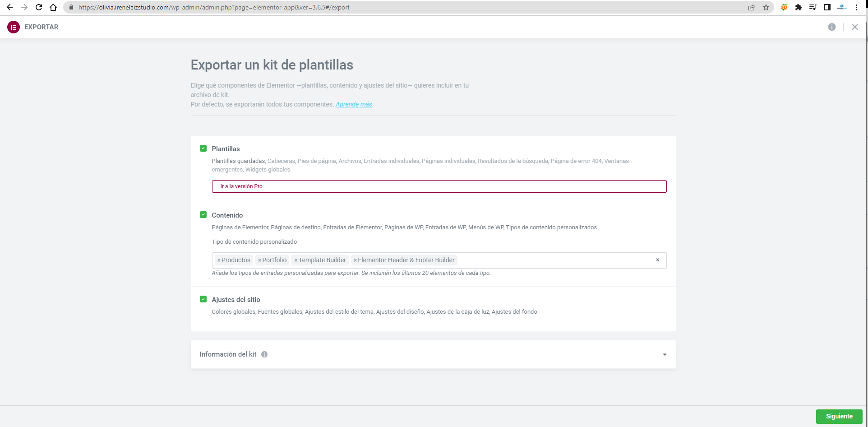The image size is (868, 427).
Task: Toggle the browser side panel icon
Action: [827, 7]
